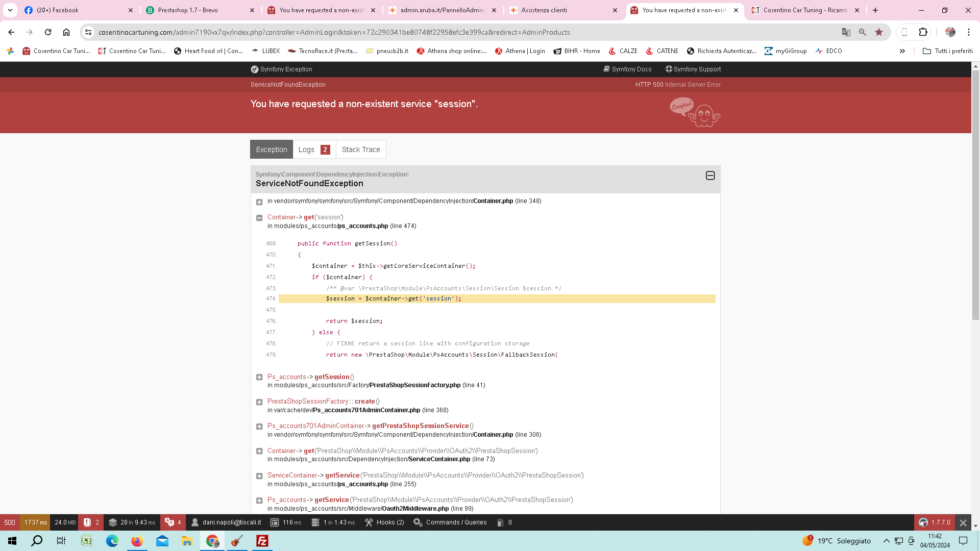Click the browser address bar URL
The width and height of the screenshot is (980, 551).
pos(334,32)
